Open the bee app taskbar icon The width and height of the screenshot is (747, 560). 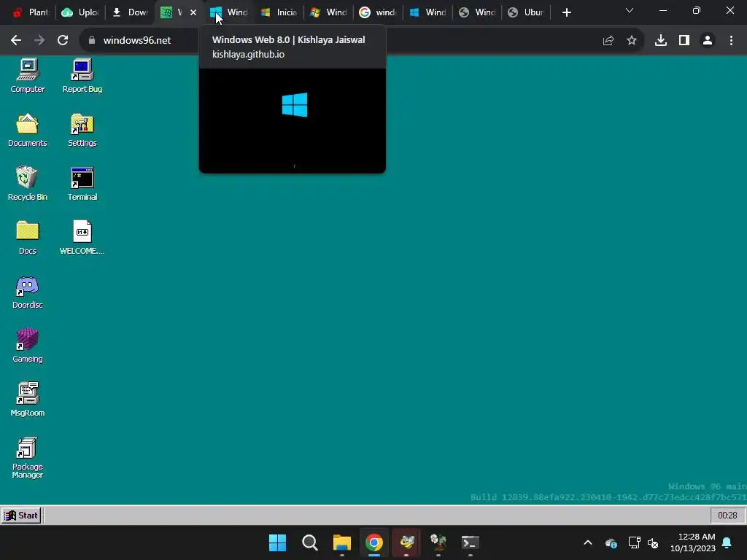click(x=406, y=542)
